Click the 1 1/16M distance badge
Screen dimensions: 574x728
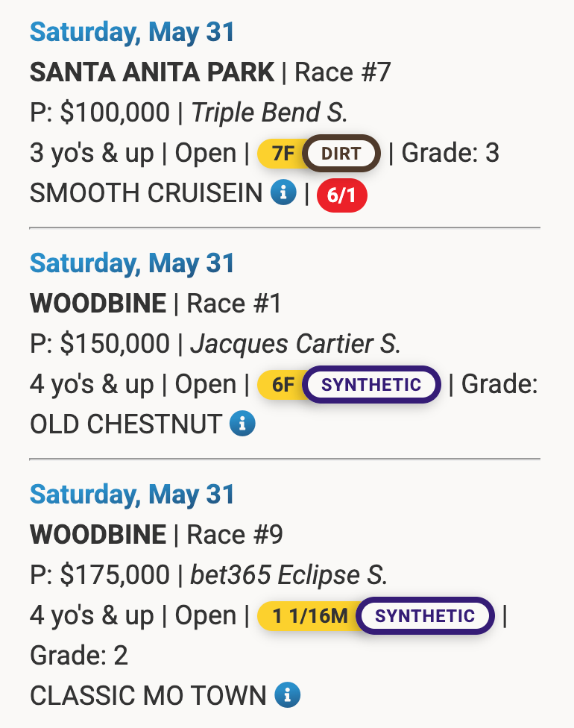(309, 616)
